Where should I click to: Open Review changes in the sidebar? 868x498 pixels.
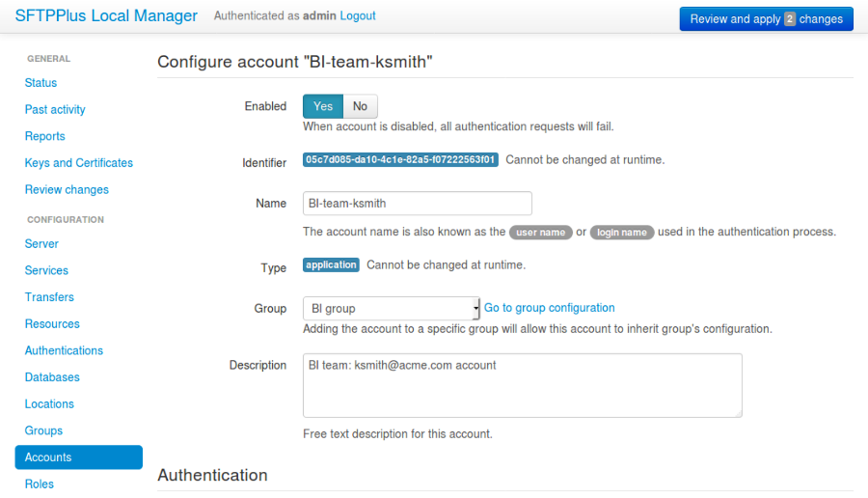coord(67,190)
